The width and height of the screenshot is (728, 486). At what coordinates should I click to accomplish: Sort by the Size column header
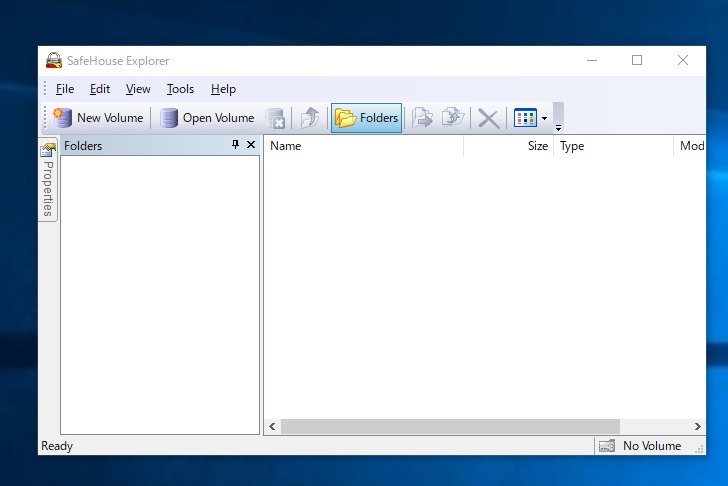click(x=508, y=146)
